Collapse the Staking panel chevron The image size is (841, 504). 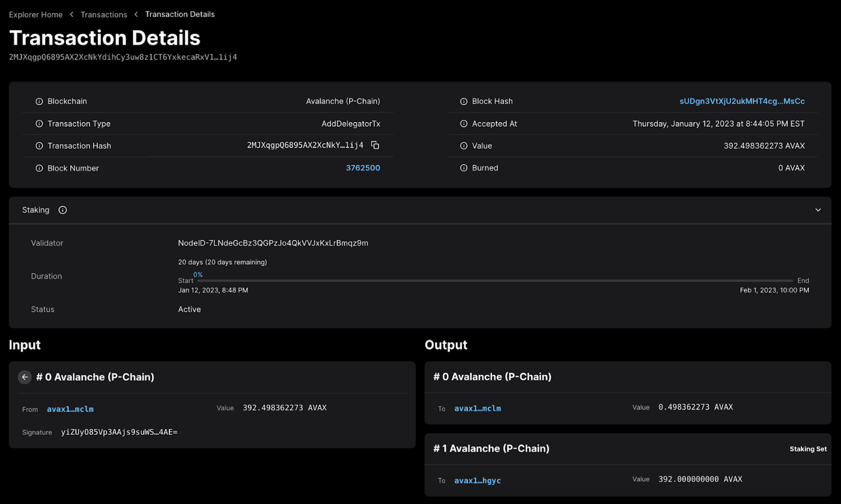(818, 210)
